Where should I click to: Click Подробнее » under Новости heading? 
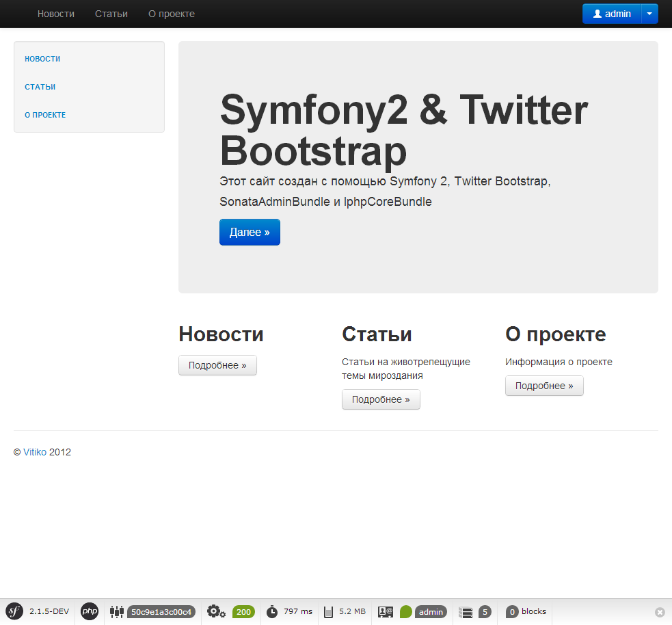click(217, 365)
